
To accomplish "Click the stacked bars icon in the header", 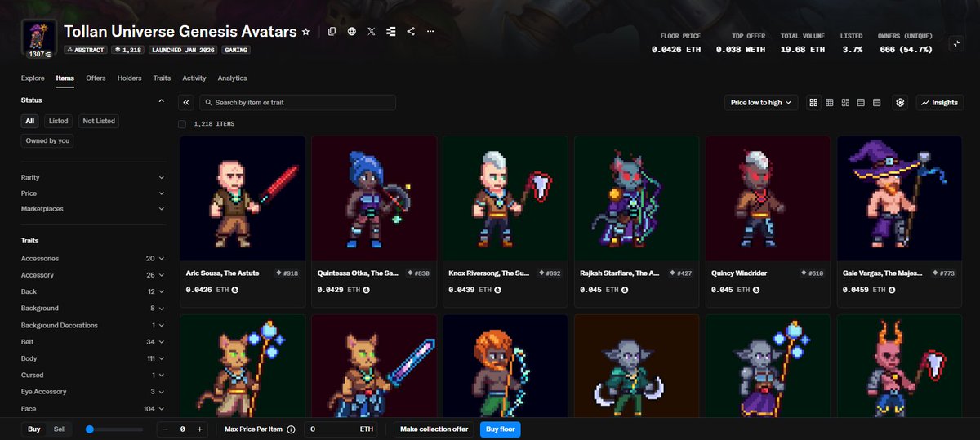I will 390,32.
